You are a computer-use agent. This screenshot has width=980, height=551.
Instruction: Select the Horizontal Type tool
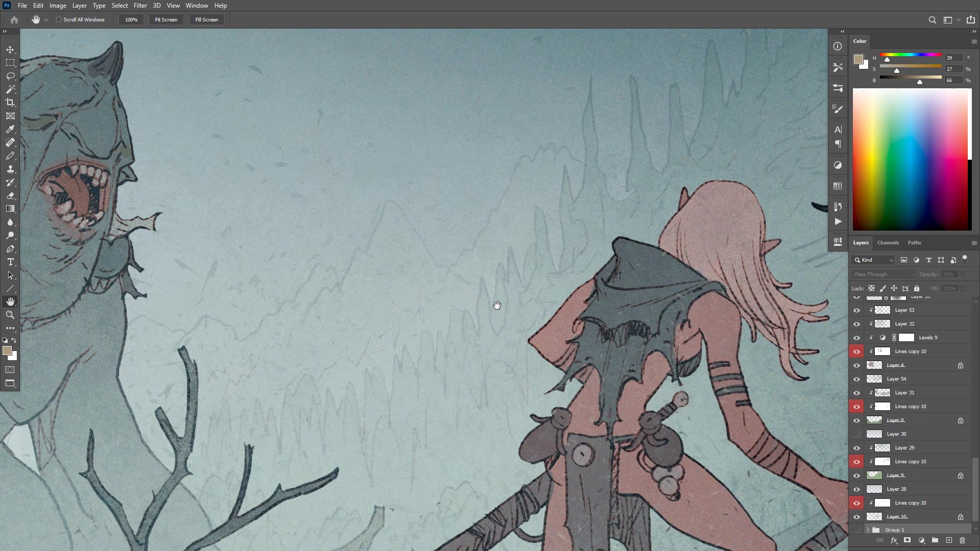(10, 262)
